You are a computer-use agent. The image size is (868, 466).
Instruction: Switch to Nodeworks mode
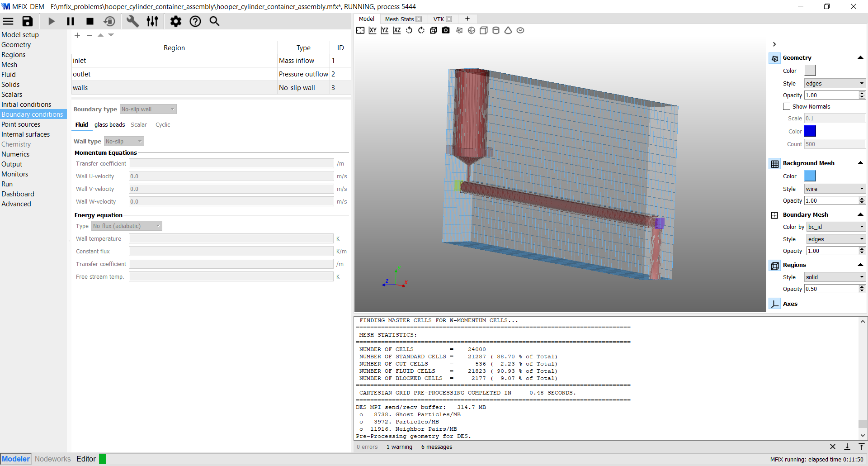(x=53, y=459)
